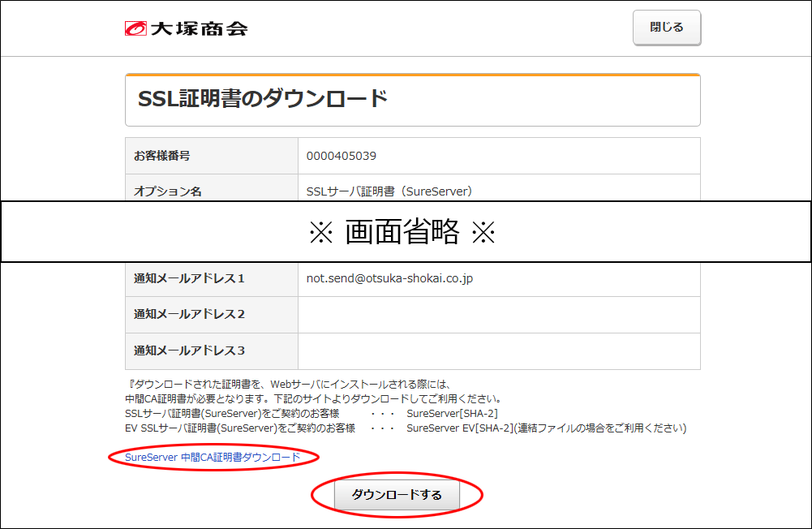This screenshot has width=812, height=529.
Task: Select the SureServer[SHA-2] text
Action: (x=452, y=414)
